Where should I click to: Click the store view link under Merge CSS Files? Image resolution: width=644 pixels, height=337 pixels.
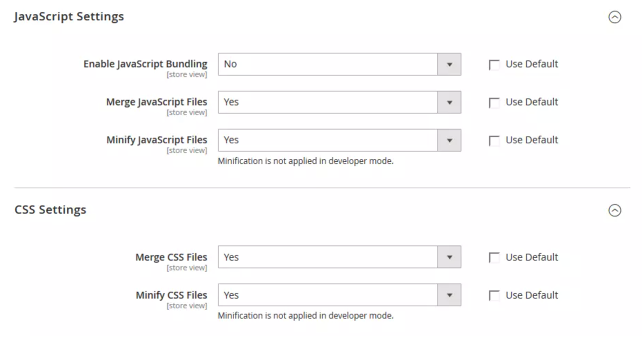click(187, 267)
